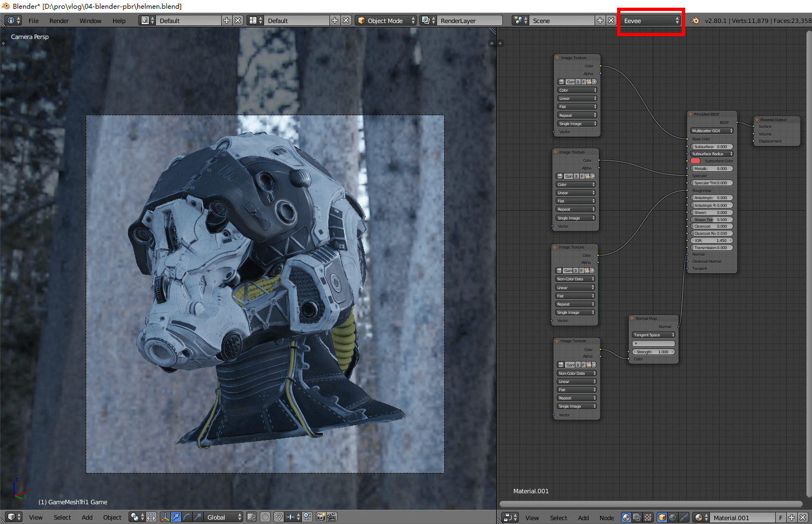Viewport: 812px width, 524px height.
Task: Open Node menu in node editor header
Action: [607, 518]
